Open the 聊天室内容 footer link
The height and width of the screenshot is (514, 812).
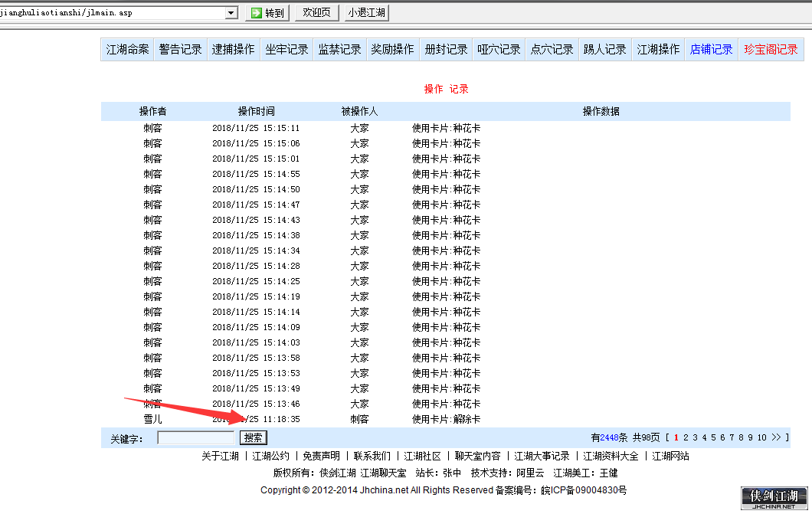pos(477,456)
